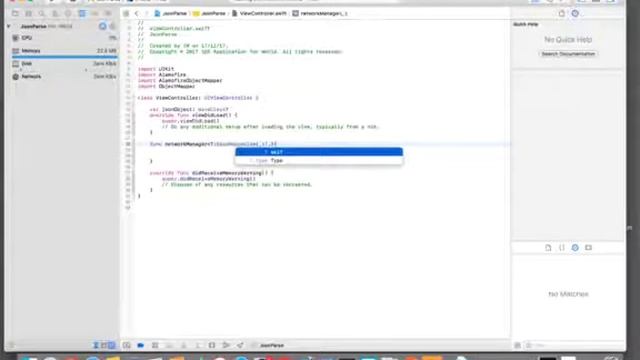Open networkManager method breadcrumb in jump bar
This screenshot has width=640, height=360.
(320, 13)
